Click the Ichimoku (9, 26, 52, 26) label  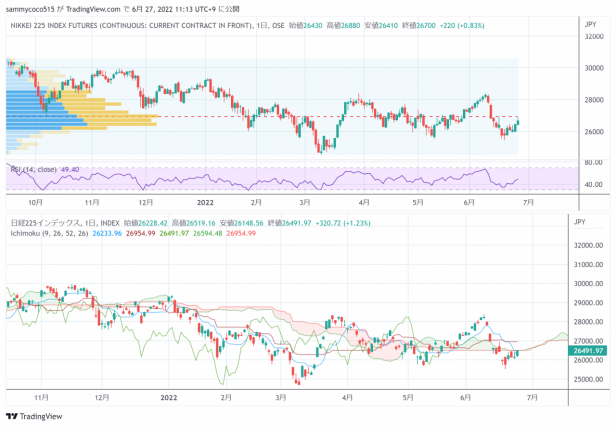pyautogui.click(x=50, y=233)
